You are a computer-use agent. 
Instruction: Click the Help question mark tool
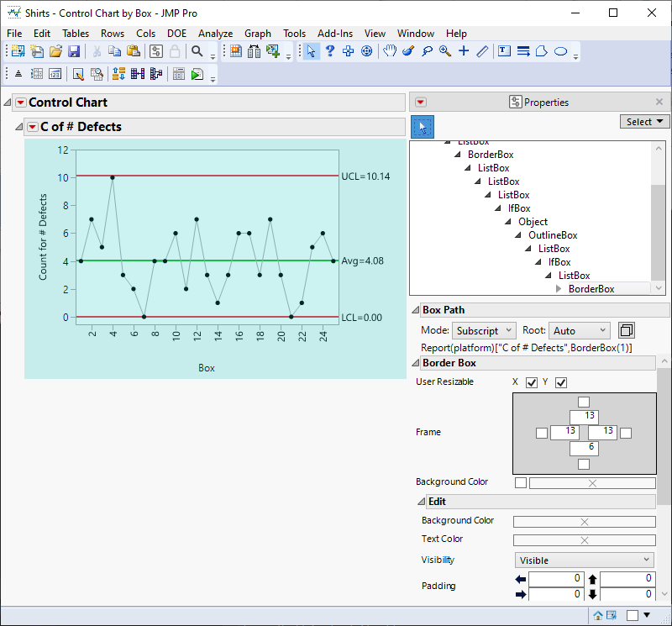tap(330, 51)
